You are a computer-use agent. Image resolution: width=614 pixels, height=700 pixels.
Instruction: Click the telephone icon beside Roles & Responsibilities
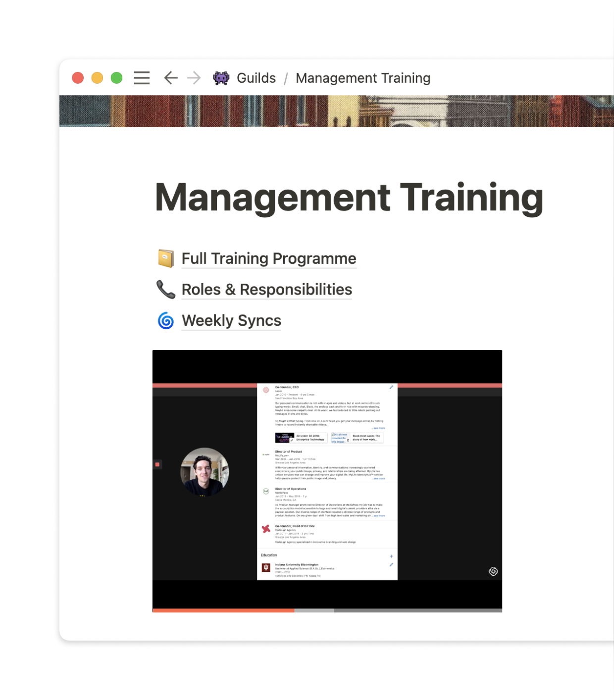coord(166,290)
